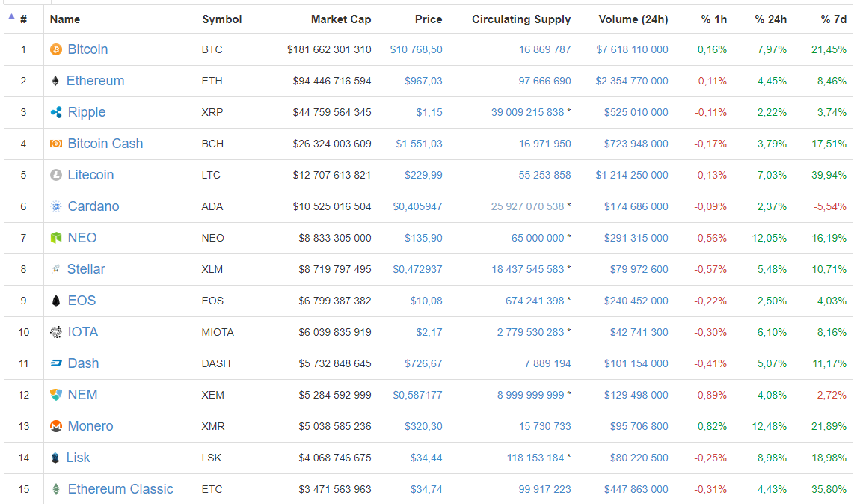
Task: Open the Bitcoin Cash name link
Action: pos(105,144)
